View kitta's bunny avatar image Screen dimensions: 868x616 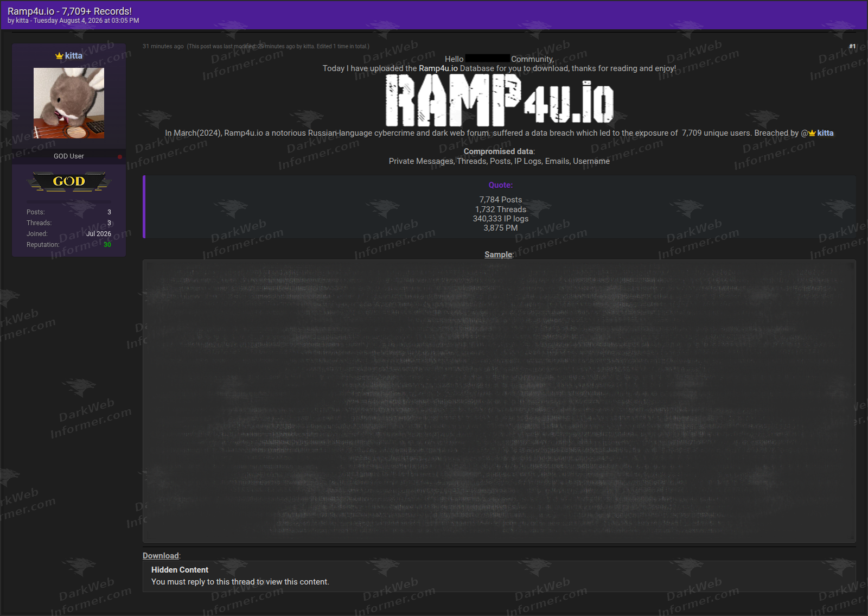69,103
